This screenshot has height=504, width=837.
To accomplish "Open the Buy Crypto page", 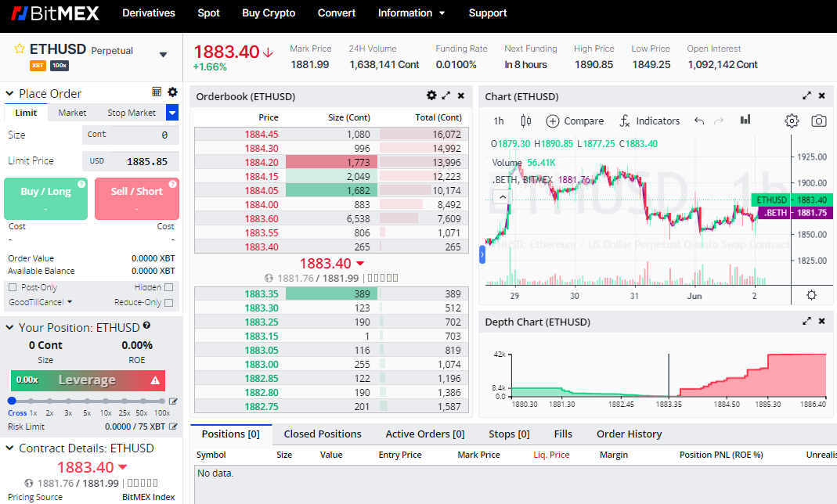I will [269, 13].
